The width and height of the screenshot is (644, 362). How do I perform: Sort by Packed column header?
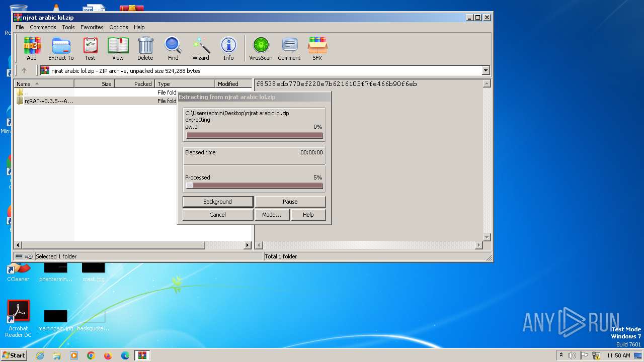[135, 84]
